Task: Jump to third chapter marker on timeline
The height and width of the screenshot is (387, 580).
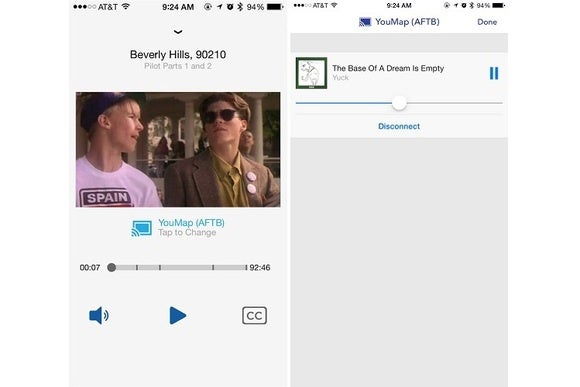Action: tap(213, 267)
